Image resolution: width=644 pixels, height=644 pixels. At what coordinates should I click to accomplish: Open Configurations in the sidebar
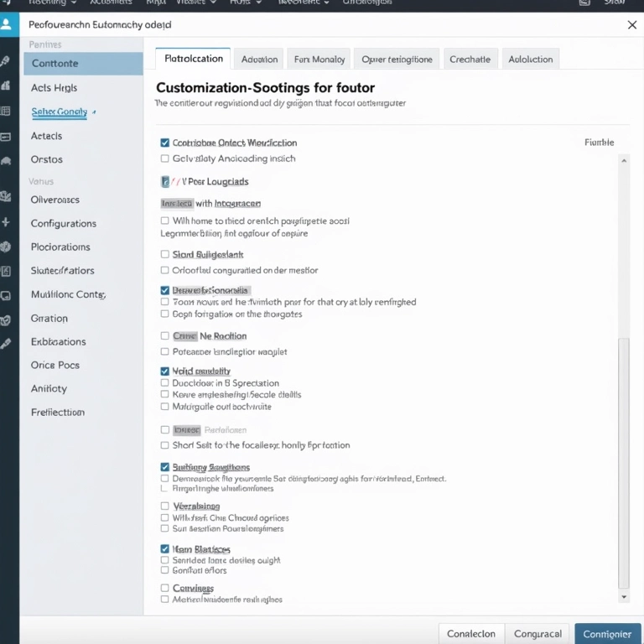pyautogui.click(x=64, y=223)
